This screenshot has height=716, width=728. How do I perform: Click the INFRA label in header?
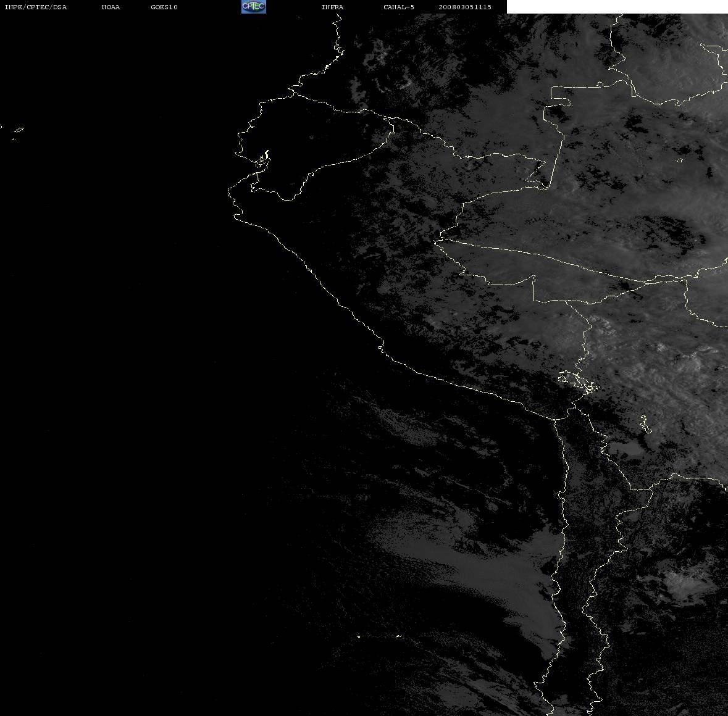(332, 7)
